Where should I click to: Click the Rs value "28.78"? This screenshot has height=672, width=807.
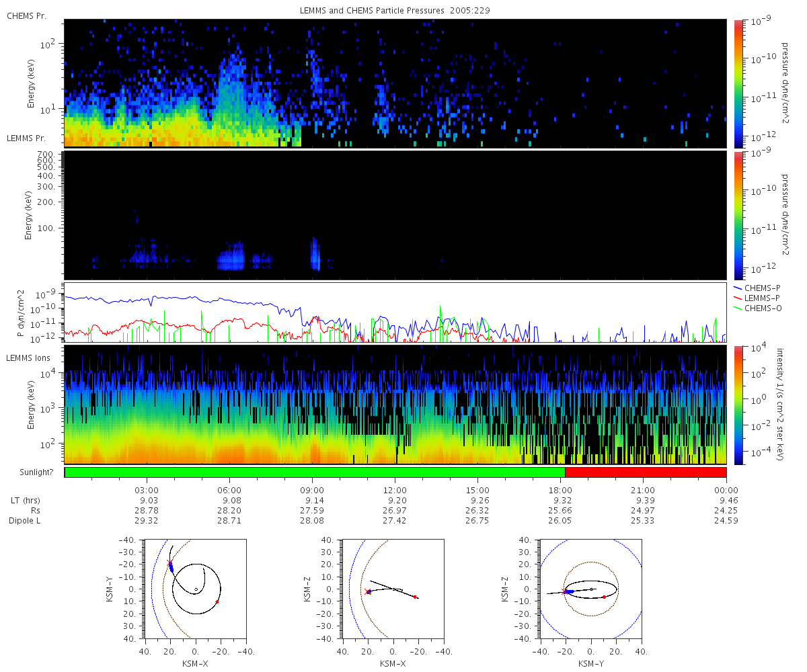click(147, 511)
